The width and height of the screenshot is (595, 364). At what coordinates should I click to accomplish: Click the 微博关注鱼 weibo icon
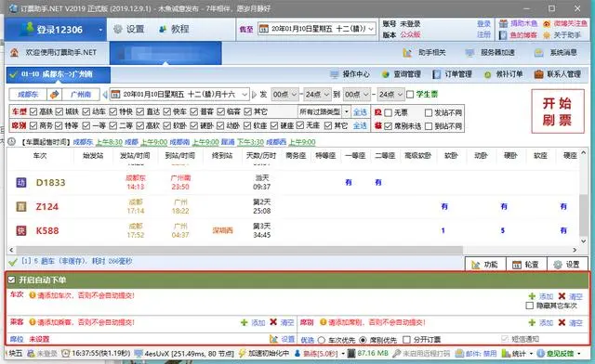click(547, 23)
